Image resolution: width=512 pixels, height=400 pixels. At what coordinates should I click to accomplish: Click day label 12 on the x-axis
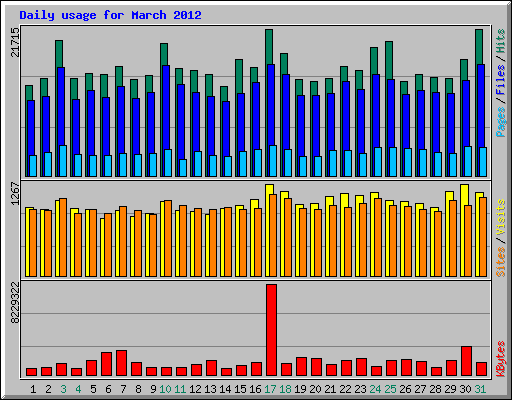(195, 389)
